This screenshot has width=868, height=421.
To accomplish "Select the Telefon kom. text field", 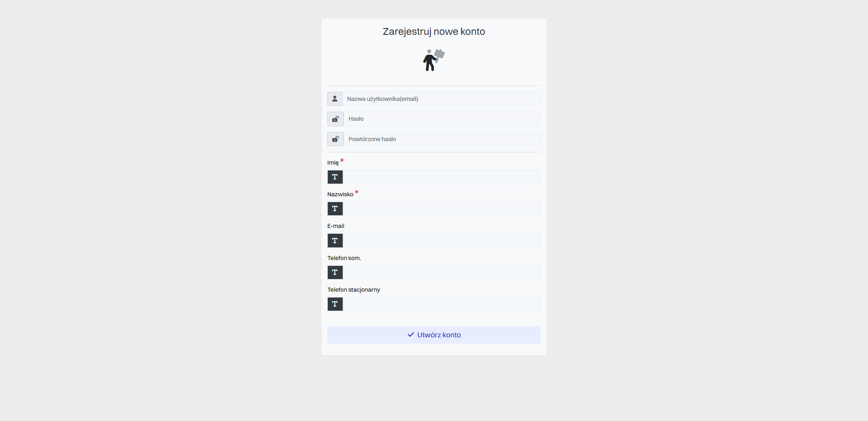I will [441, 272].
